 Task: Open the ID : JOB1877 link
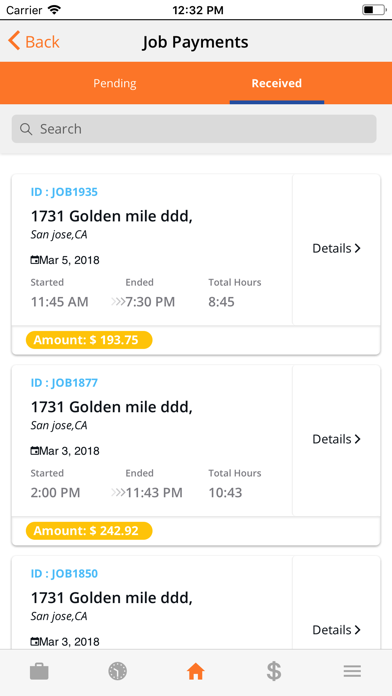(x=64, y=383)
